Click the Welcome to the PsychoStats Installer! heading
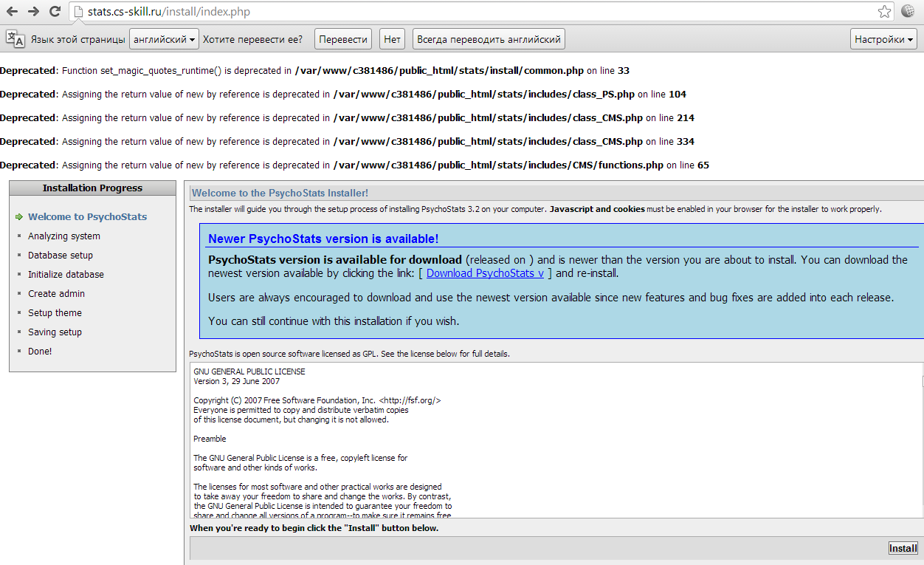This screenshot has height=565, width=924. (280, 194)
